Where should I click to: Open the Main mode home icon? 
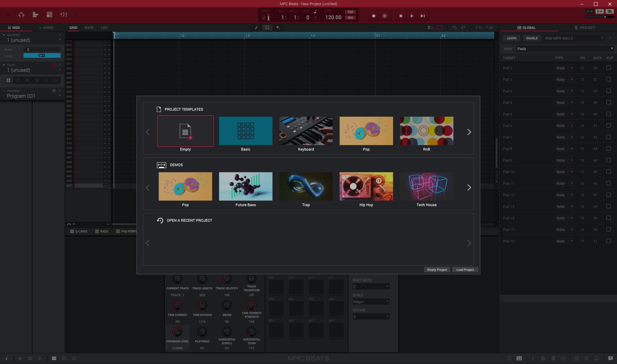[21, 15]
